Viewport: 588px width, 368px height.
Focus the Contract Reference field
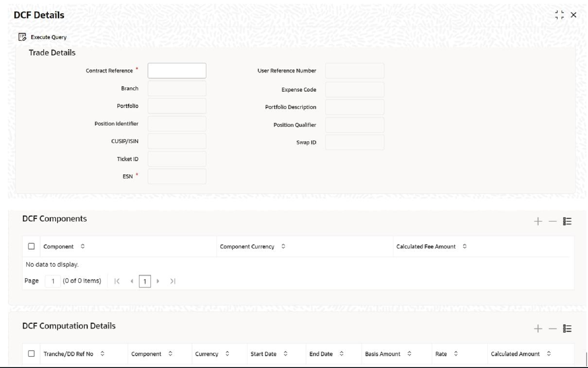pyautogui.click(x=177, y=71)
